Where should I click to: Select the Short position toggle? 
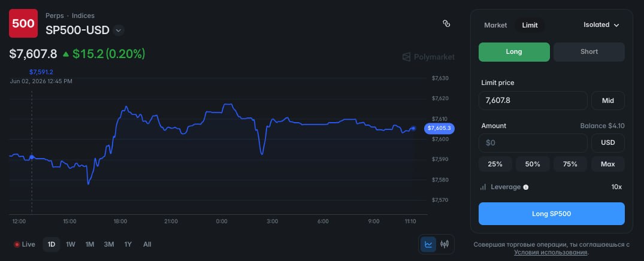point(589,51)
